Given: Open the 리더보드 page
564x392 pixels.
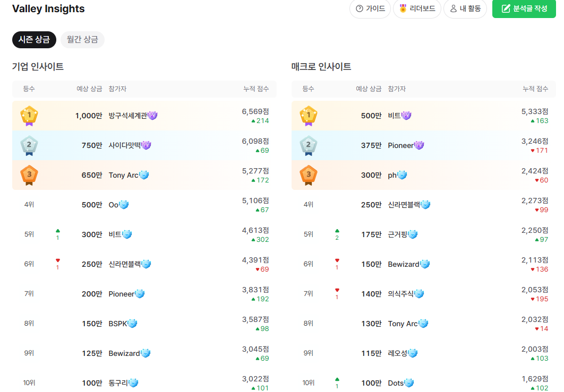Looking at the screenshot, I should click(x=417, y=8).
